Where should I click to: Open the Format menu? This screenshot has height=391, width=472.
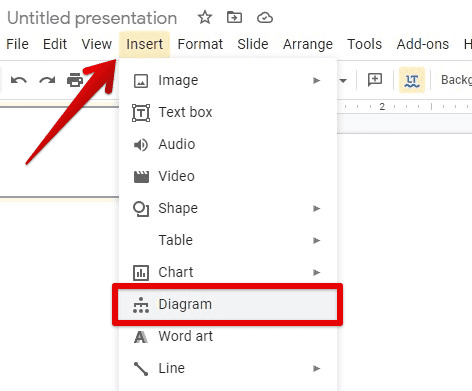[200, 44]
